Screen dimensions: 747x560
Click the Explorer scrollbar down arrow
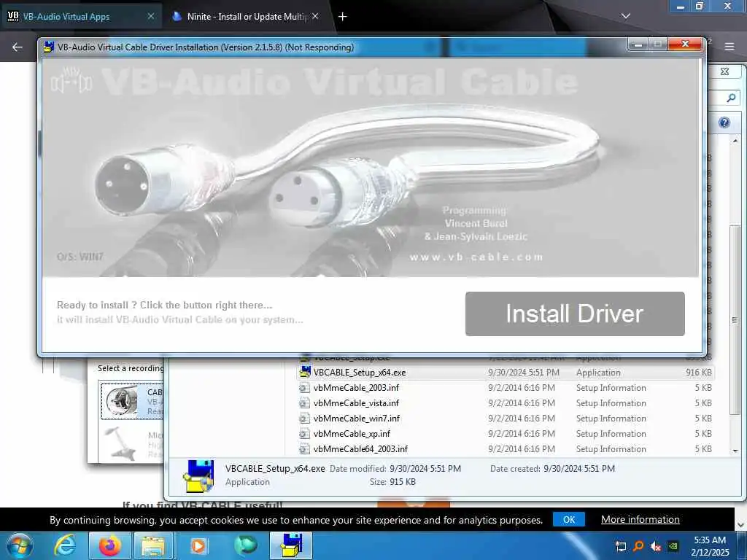point(735,451)
